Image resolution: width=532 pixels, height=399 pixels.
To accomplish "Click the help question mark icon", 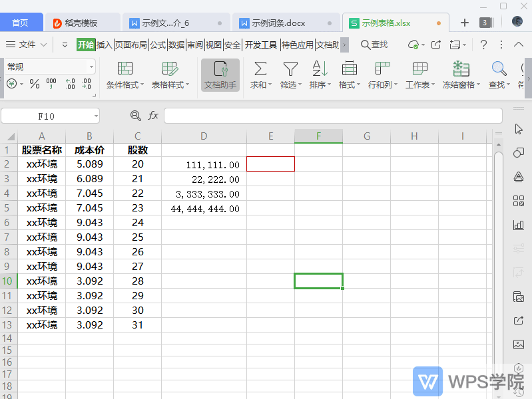I will coord(484,45).
